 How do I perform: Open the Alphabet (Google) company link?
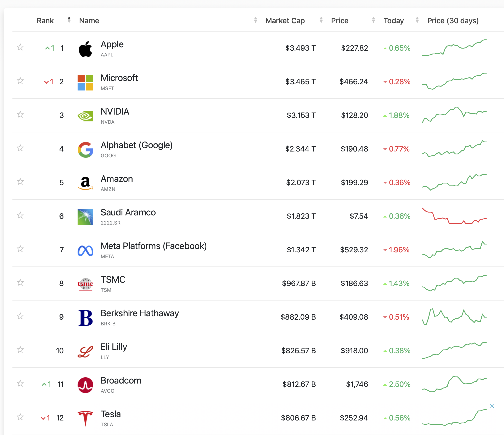pyautogui.click(x=136, y=145)
